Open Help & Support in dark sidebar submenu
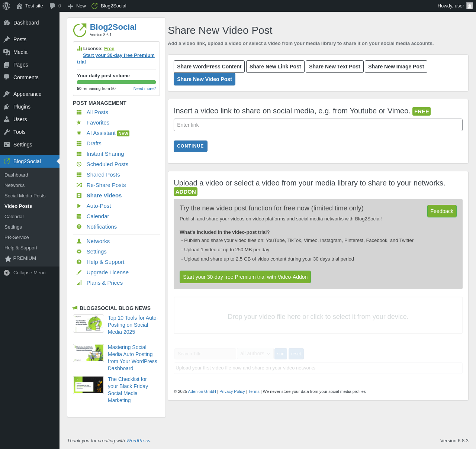The width and height of the screenshot is (476, 449). click(21, 248)
